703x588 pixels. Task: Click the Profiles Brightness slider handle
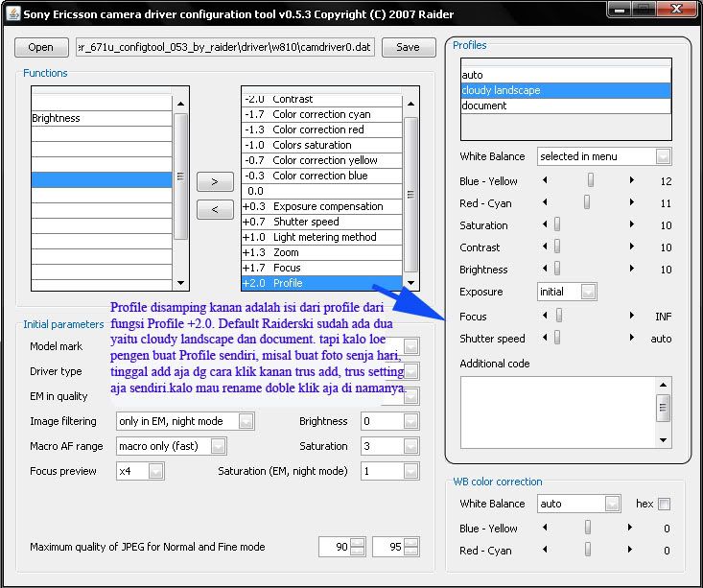point(557,269)
